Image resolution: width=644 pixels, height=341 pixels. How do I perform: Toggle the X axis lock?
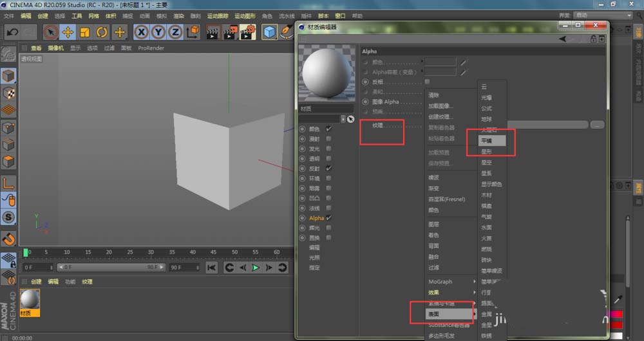pos(141,32)
